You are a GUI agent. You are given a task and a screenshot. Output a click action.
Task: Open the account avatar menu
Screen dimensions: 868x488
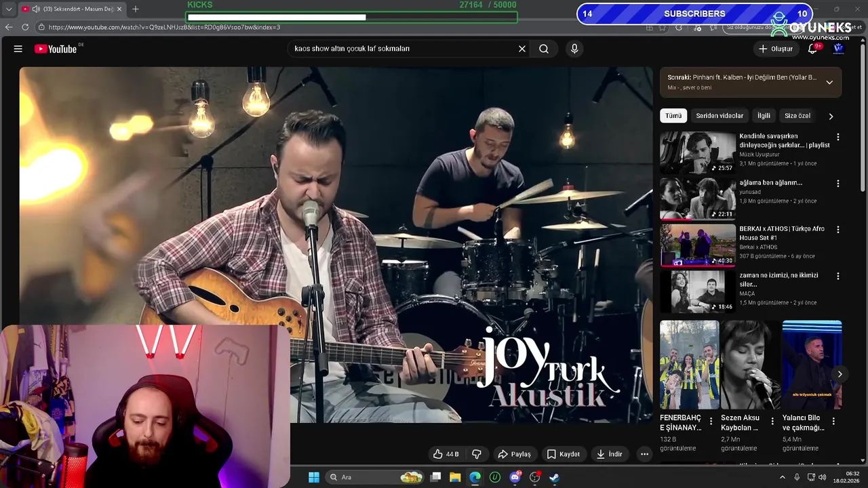click(839, 49)
